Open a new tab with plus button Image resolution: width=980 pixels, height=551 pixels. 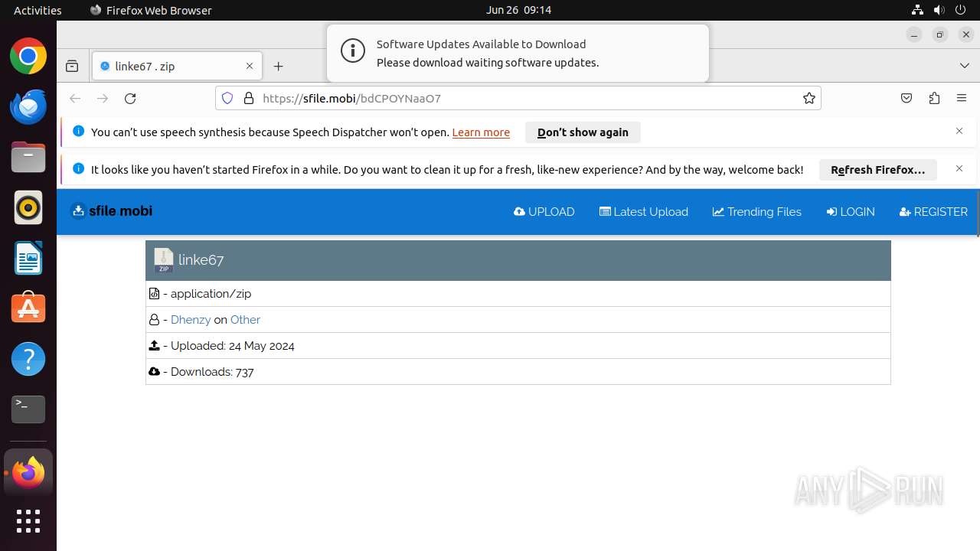(x=279, y=67)
